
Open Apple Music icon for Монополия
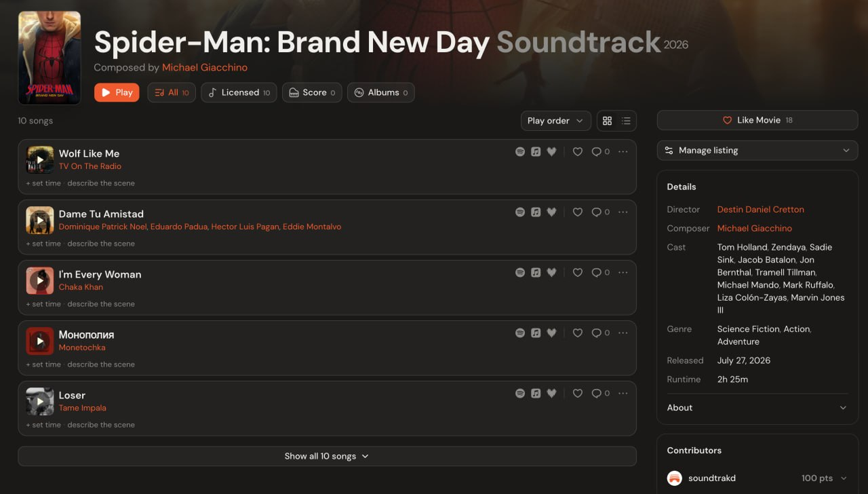pos(536,333)
